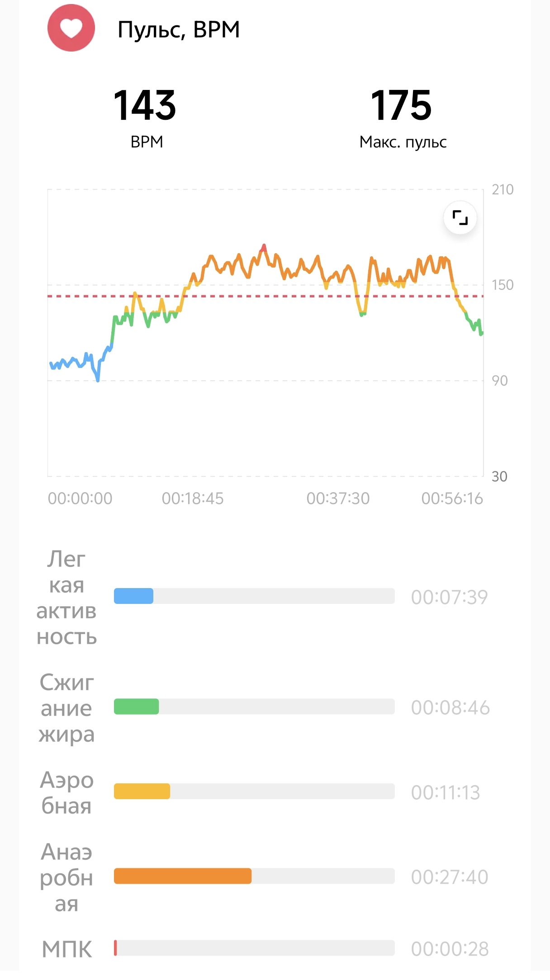
Task: Tap the Анаэробная zone label
Action: point(66,877)
